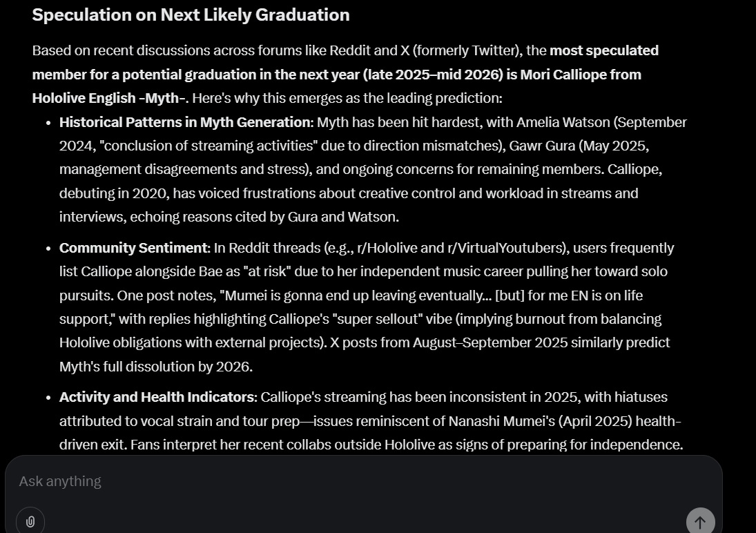Click the bold 'Historical Patterns in Myth Generation' label

(x=184, y=122)
